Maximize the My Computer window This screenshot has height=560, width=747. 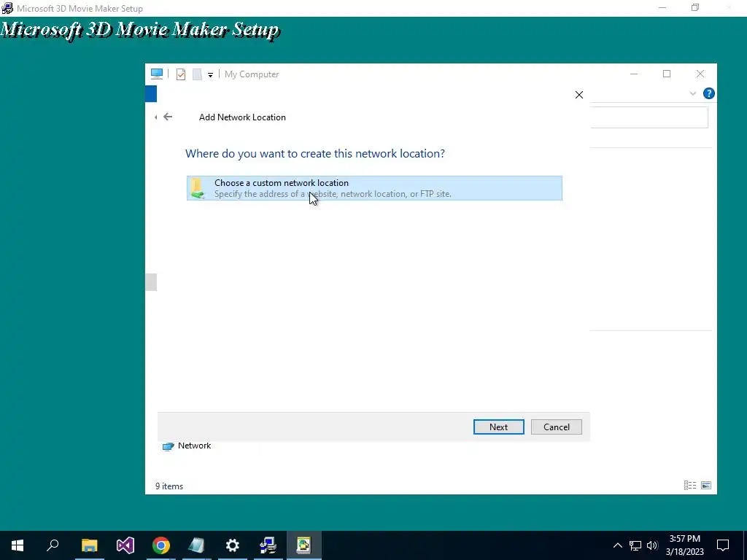pos(667,74)
